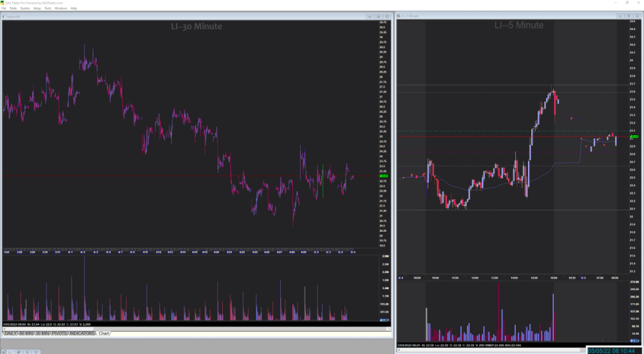Open the Trade menu
This screenshot has height=354, width=644.
pyautogui.click(x=12, y=8)
